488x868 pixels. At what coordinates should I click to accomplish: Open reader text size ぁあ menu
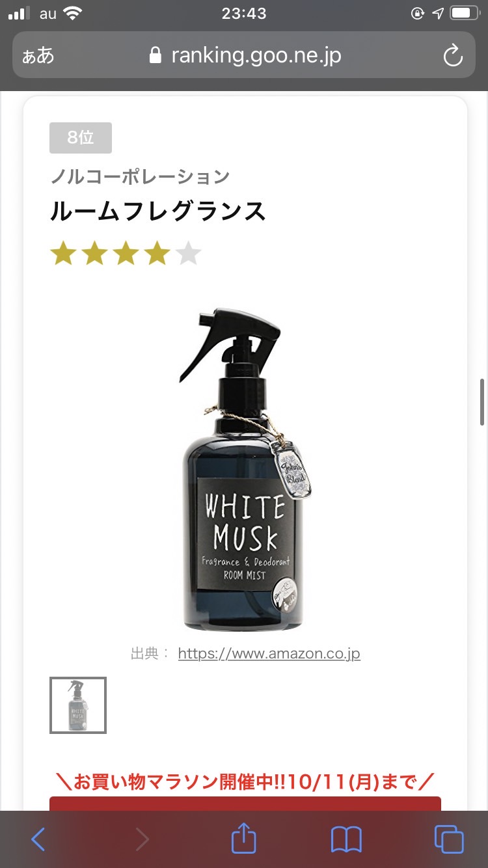(x=38, y=55)
